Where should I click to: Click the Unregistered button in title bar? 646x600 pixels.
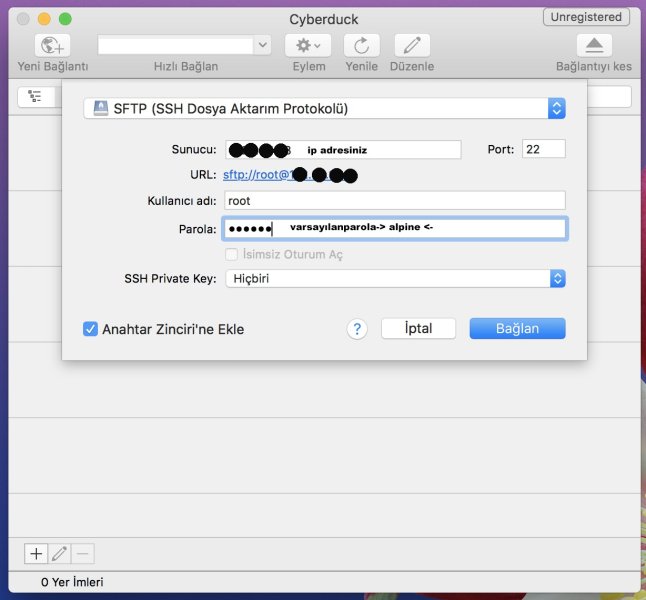[586, 17]
